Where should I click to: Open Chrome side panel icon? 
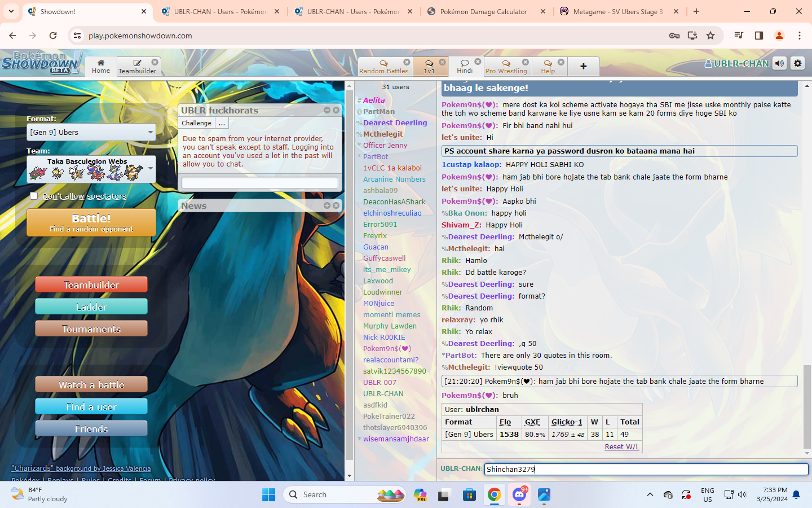tap(759, 36)
